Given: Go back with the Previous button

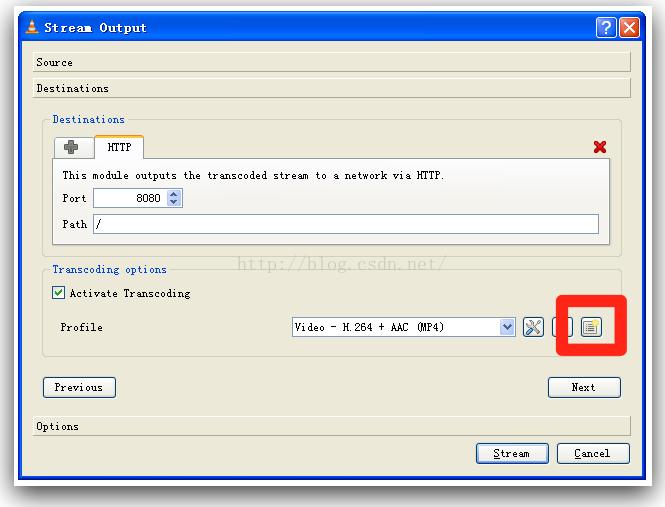Looking at the screenshot, I should [x=79, y=387].
